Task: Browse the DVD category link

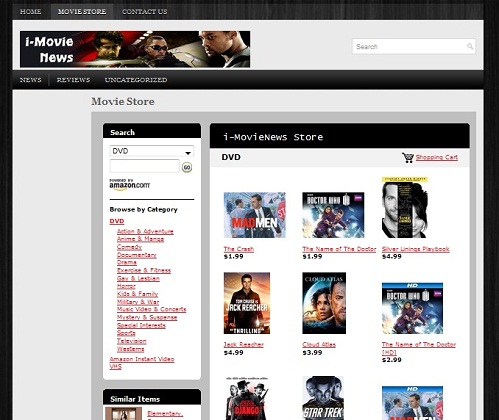Action: pos(117,221)
